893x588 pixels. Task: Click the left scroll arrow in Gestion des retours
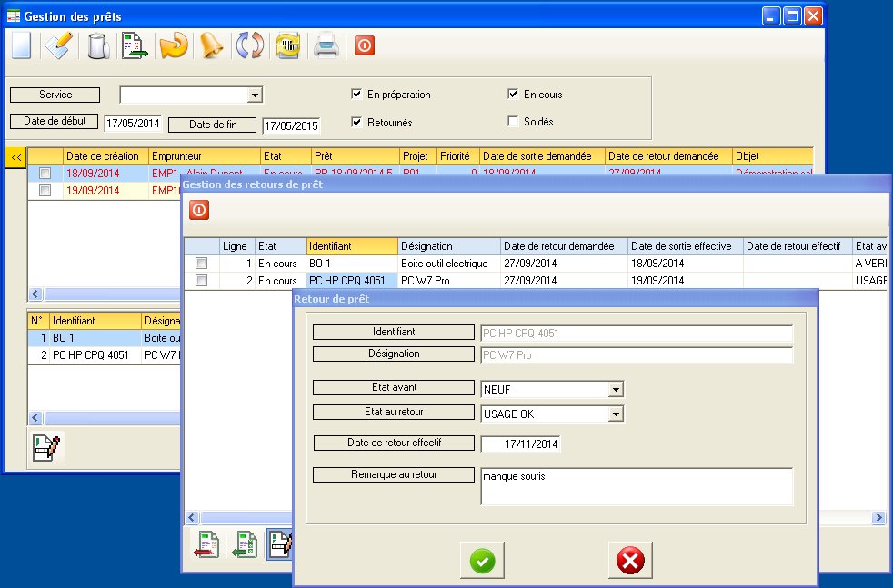[191, 517]
